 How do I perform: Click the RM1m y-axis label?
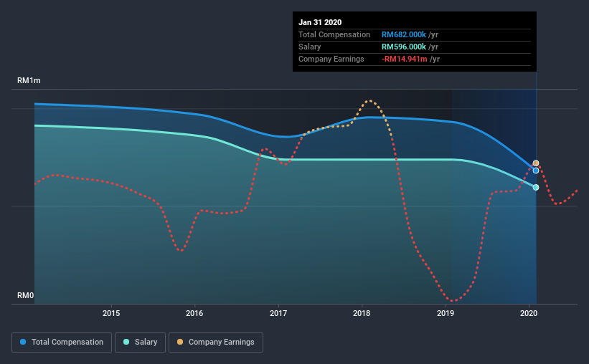point(29,81)
